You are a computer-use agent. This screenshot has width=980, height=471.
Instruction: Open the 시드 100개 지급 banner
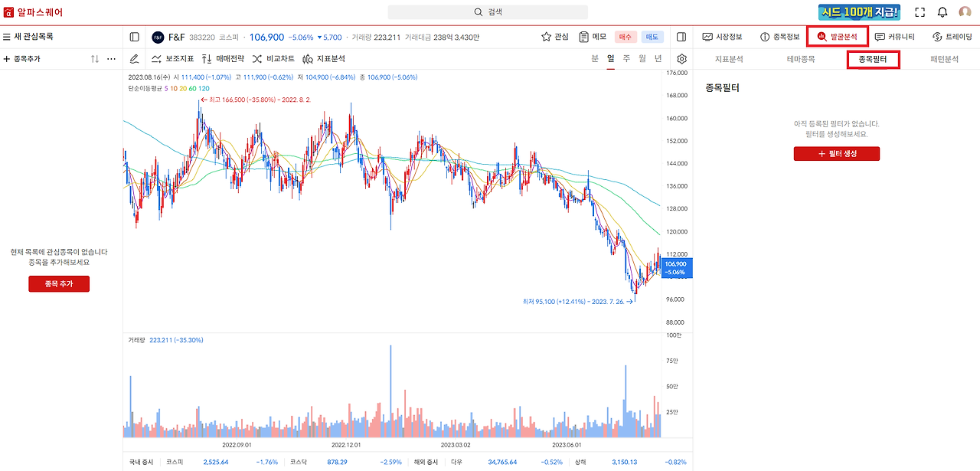[x=859, y=12]
